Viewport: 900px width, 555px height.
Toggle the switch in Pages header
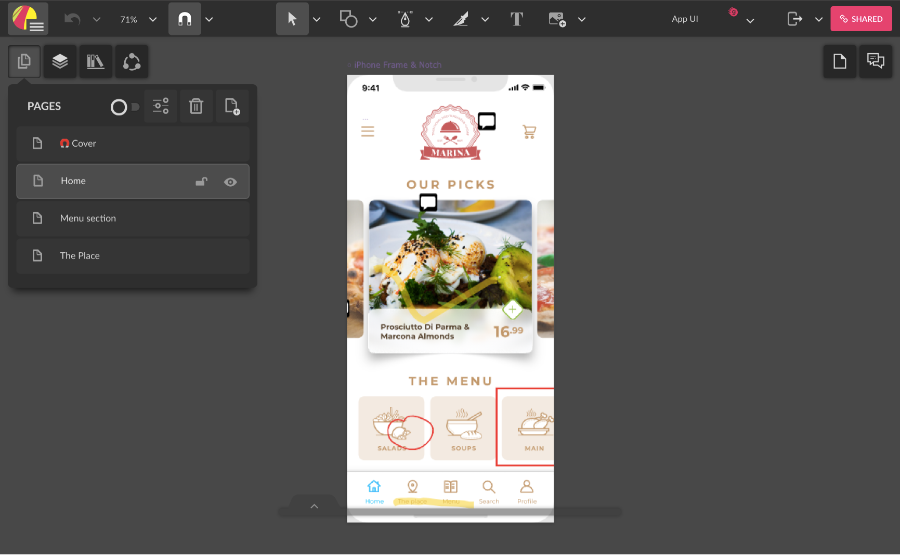click(124, 107)
